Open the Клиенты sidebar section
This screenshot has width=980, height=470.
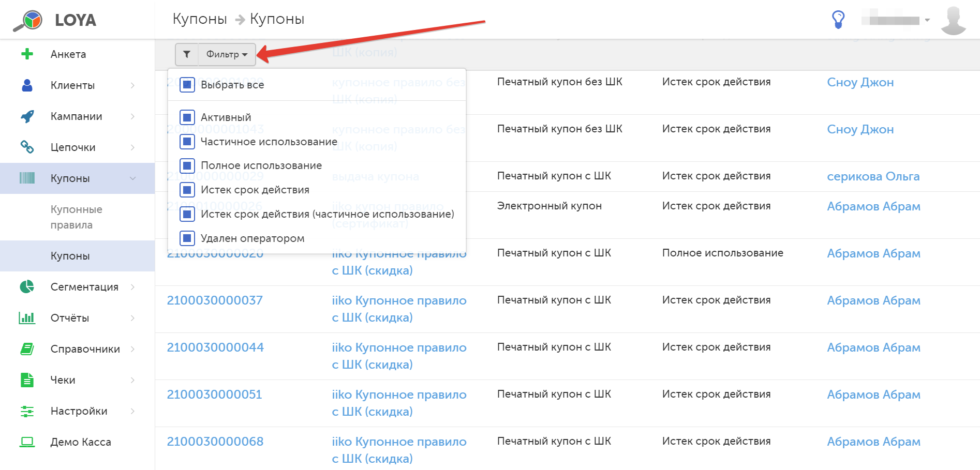point(77,85)
